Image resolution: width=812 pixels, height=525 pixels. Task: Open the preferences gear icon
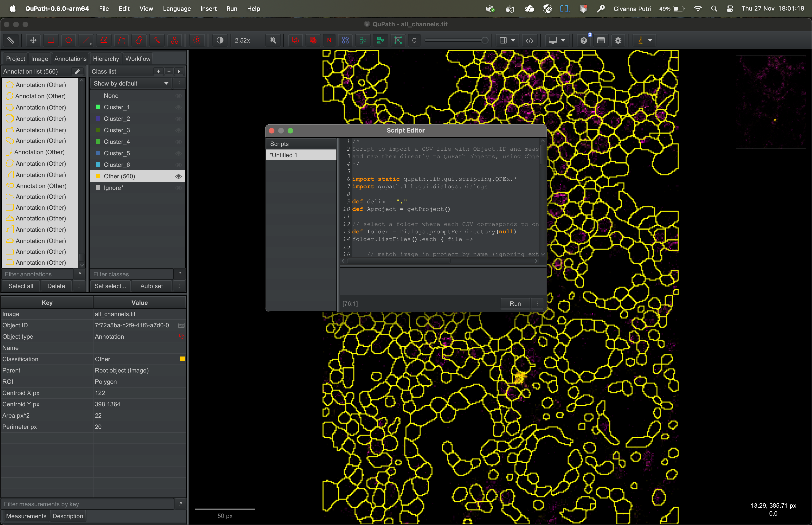pyautogui.click(x=618, y=40)
